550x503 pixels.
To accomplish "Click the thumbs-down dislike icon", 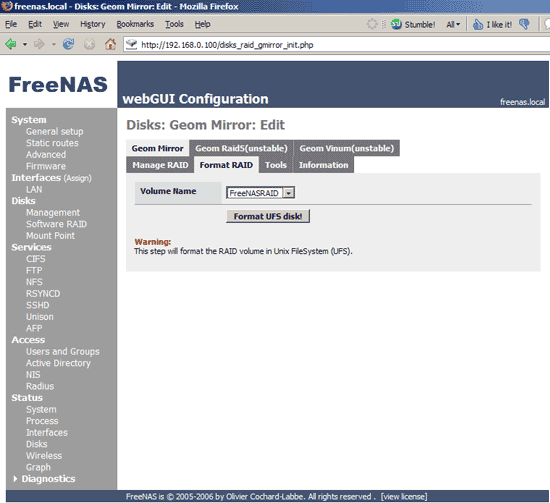I will click(x=524, y=24).
